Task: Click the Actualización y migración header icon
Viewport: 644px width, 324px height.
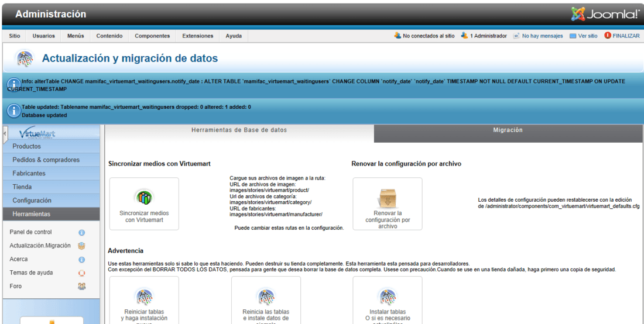Action: (x=25, y=58)
